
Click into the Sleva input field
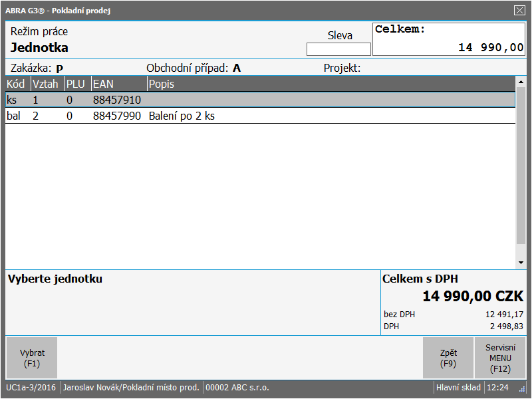pyautogui.click(x=338, y=49)
